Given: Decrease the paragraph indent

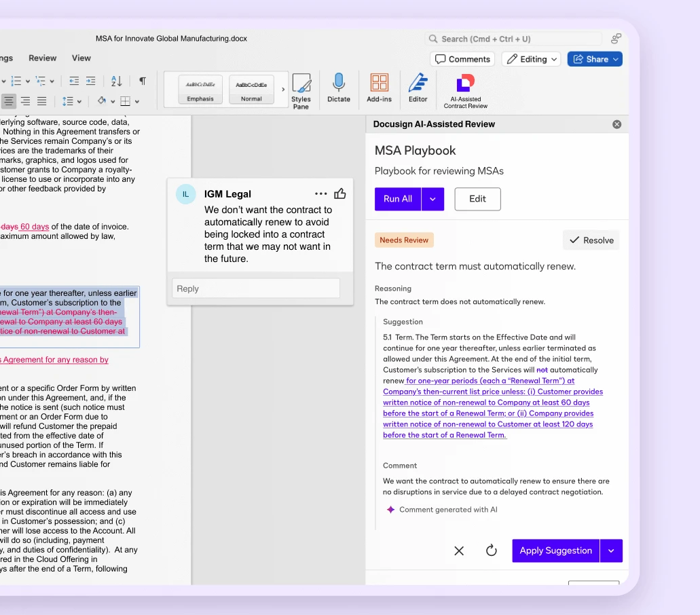Looking at the screenshot, I should tap(74, 81).
